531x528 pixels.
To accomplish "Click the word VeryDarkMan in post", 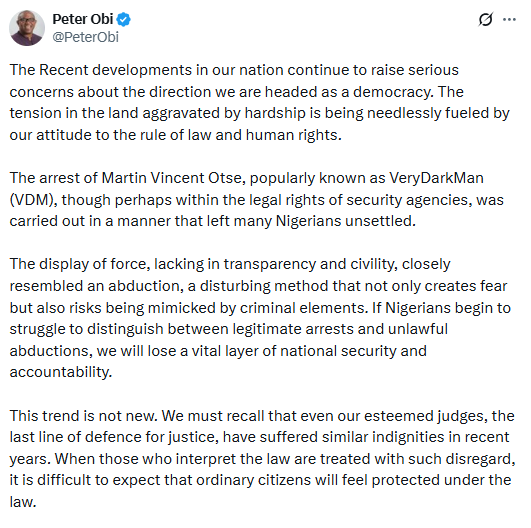I will coord(436,178).
